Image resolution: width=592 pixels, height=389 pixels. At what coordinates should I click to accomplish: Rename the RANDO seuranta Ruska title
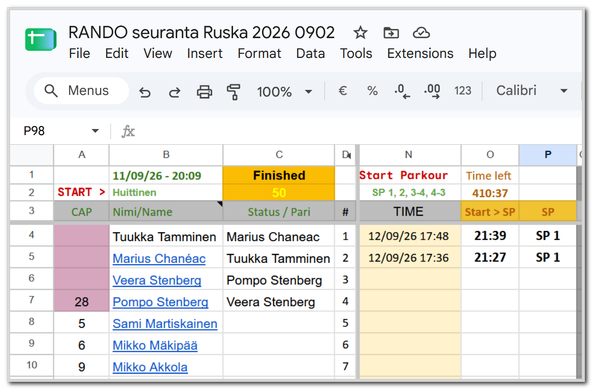pos(201,32)
